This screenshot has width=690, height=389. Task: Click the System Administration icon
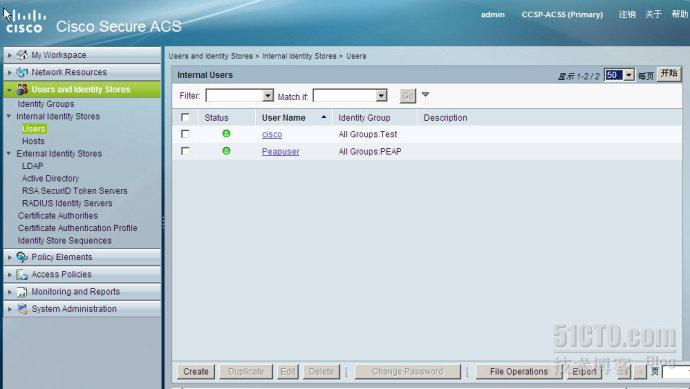(x=22, y=309)
